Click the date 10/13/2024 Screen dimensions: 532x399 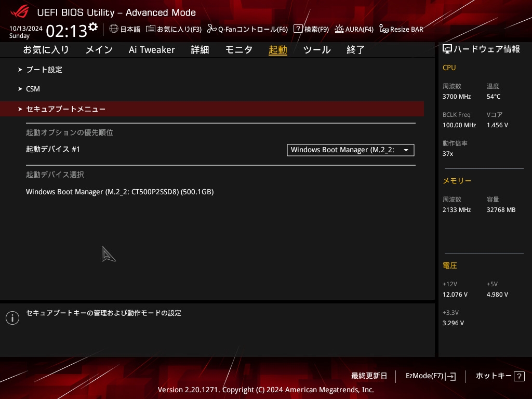point(26,28)
